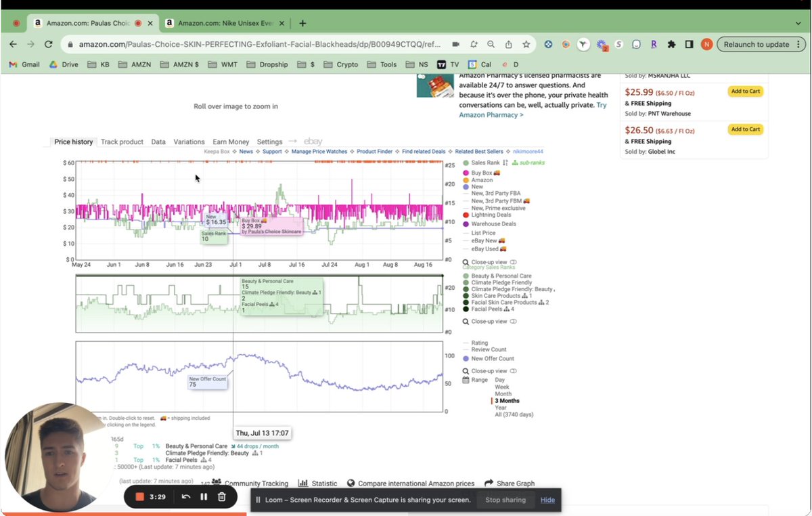Click Stop sharing in the Loom bar
This screenshot has height=516, width=812.
click(x=505, y=500)
